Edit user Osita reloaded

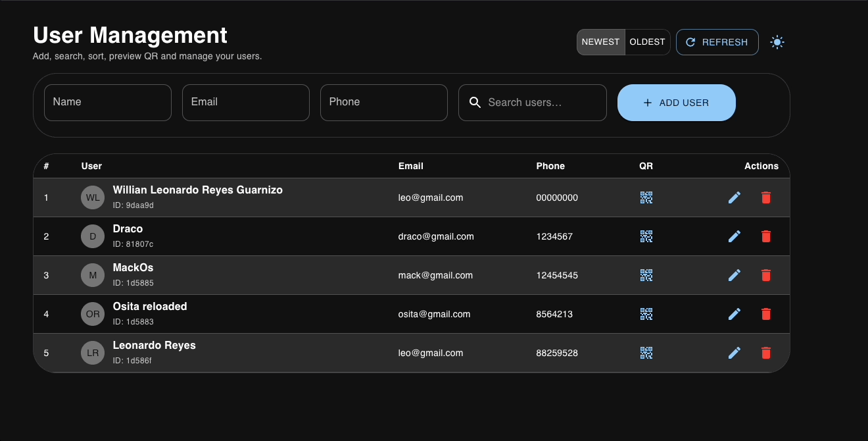(x=735, y=314)
